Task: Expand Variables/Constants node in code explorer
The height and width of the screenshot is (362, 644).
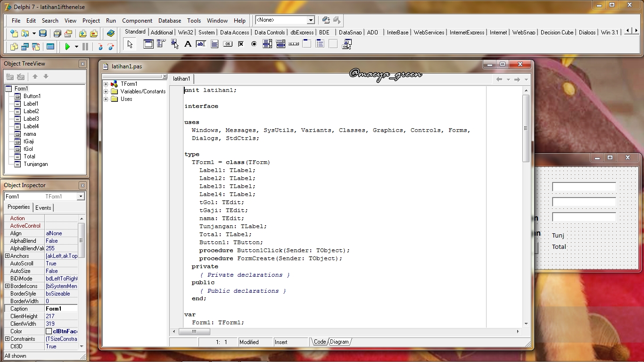Action: (106, 91)
